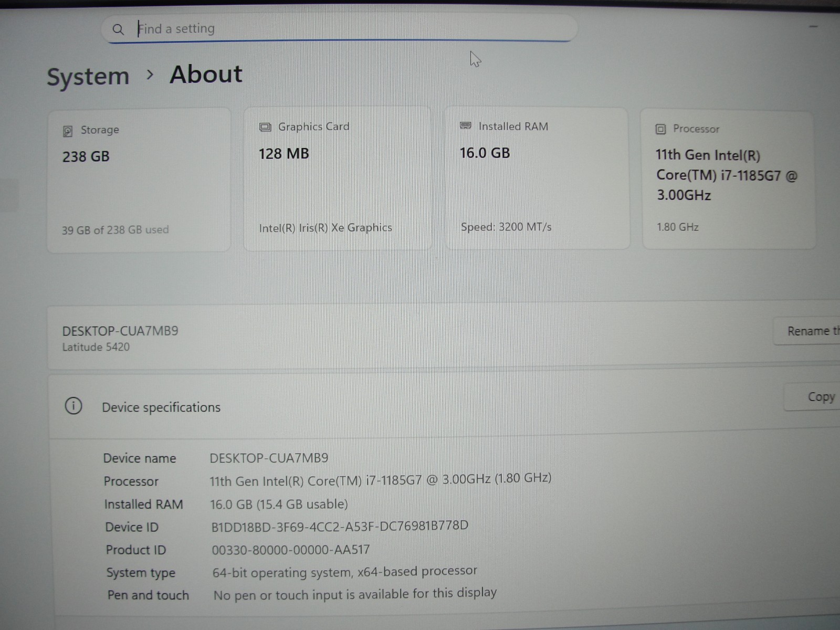This screenshot has width=840, height=630.
Task: Click the 1.80 GHz text in Processor card
Action: click(678, 227)
